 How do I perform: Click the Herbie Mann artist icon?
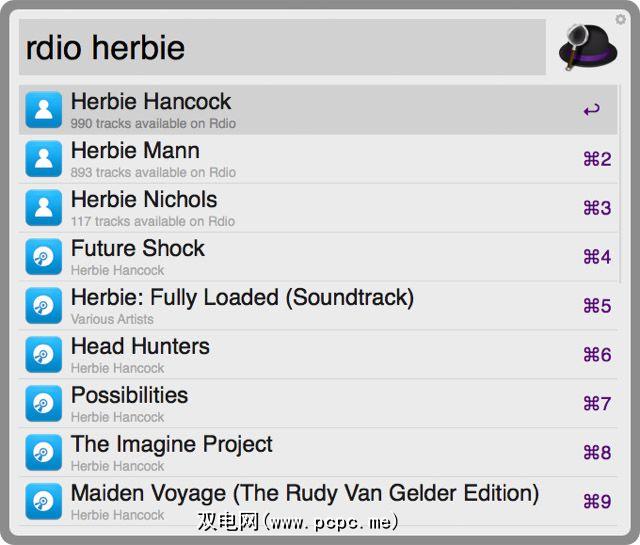click(43, 158)
